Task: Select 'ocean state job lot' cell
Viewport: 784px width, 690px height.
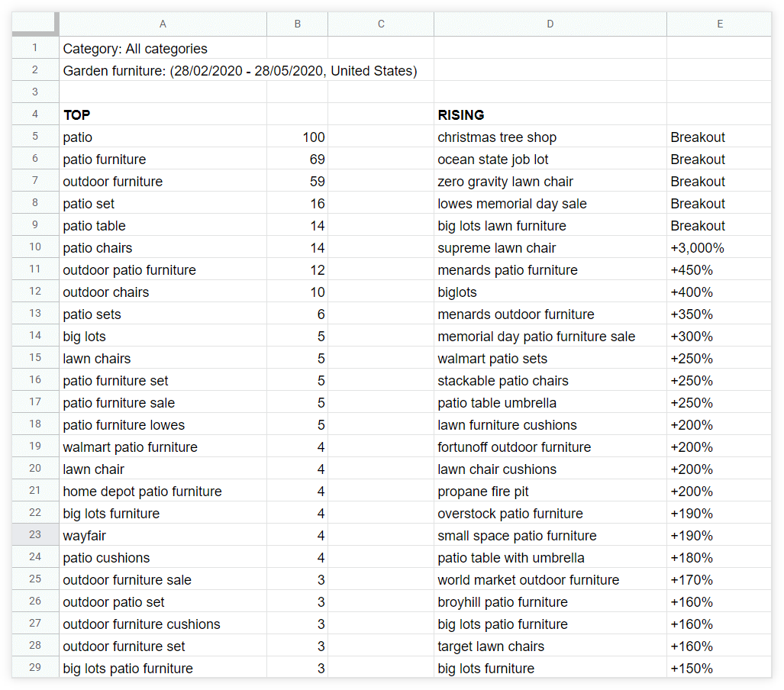Action: coord(550,159)
